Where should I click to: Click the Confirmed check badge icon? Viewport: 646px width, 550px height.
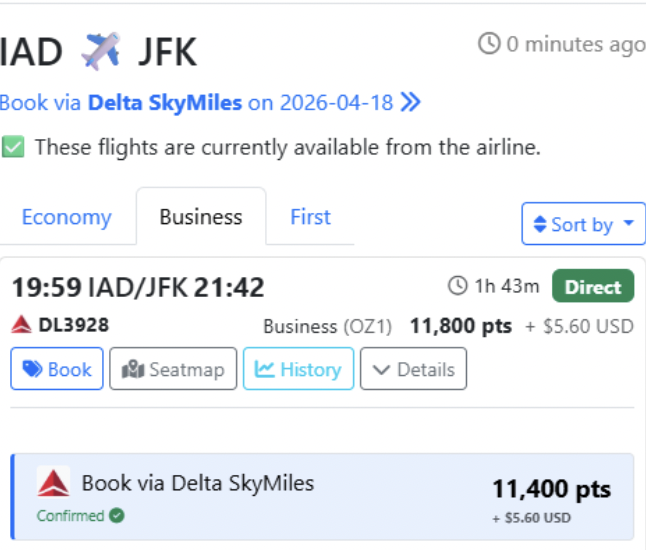coord(117,516)
